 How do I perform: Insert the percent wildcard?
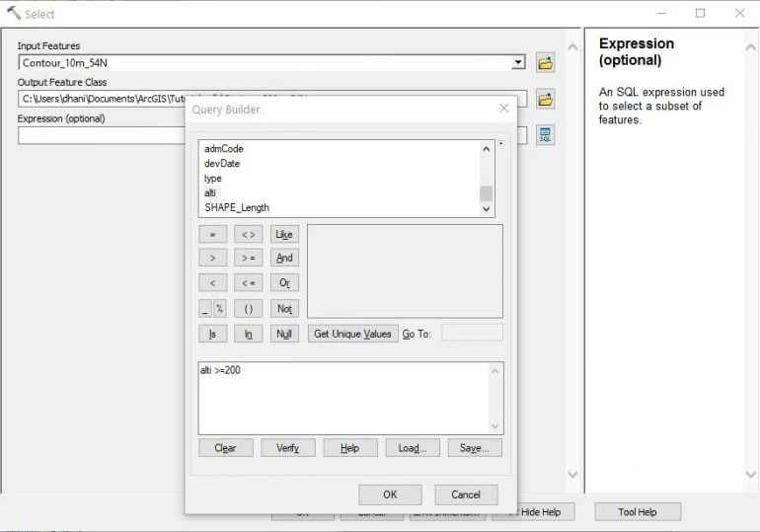(x=219, y=309)
